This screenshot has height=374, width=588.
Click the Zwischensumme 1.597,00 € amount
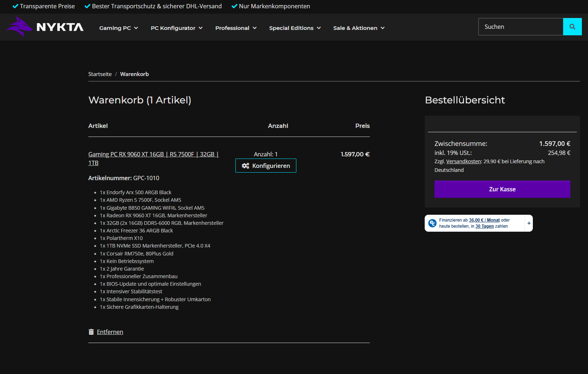coord(554,144)
